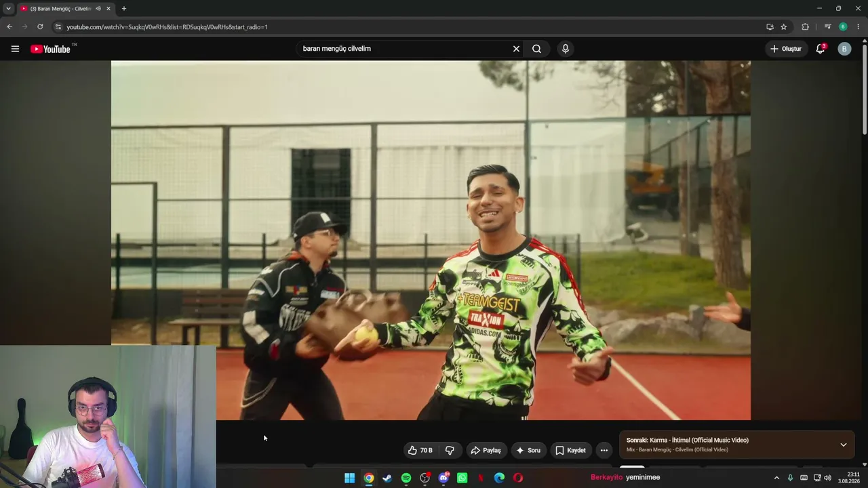Image resolution: width=868 pixels, height=488 pixels.
Task: Click the music video player
Action: [431, 241]
